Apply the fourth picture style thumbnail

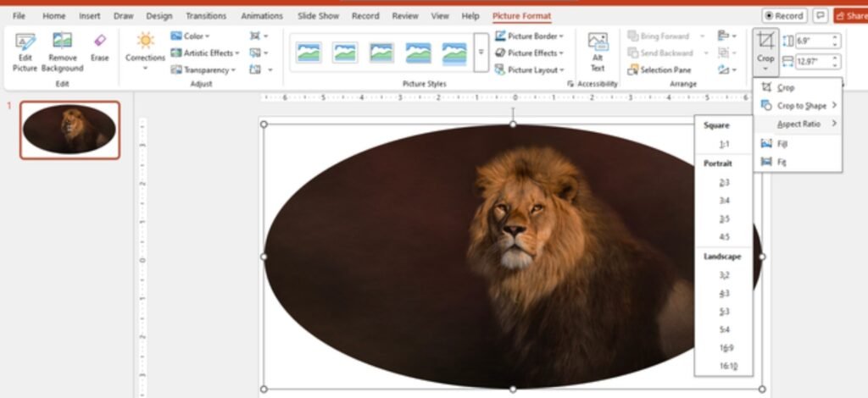[x=418, y=53]
